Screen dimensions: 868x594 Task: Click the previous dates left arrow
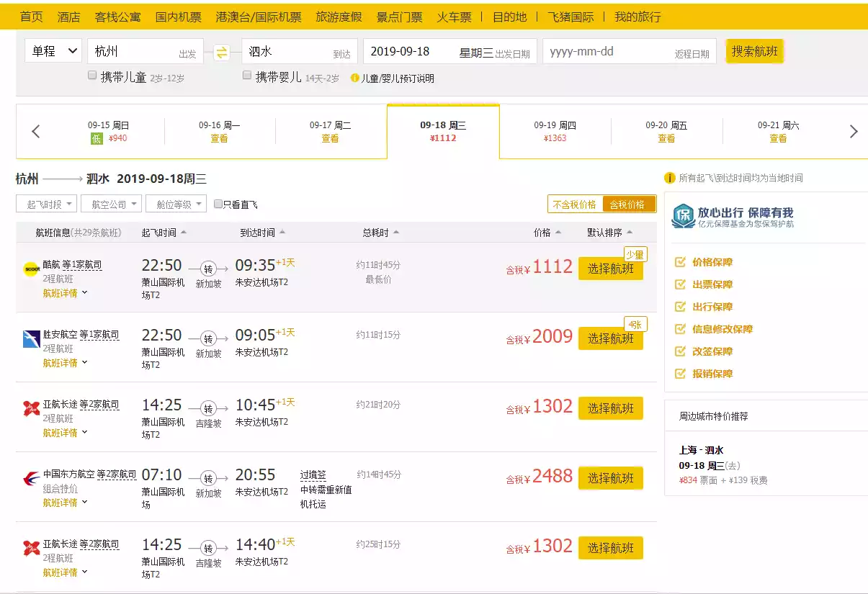pyautogui.click(x=36, y=132)
